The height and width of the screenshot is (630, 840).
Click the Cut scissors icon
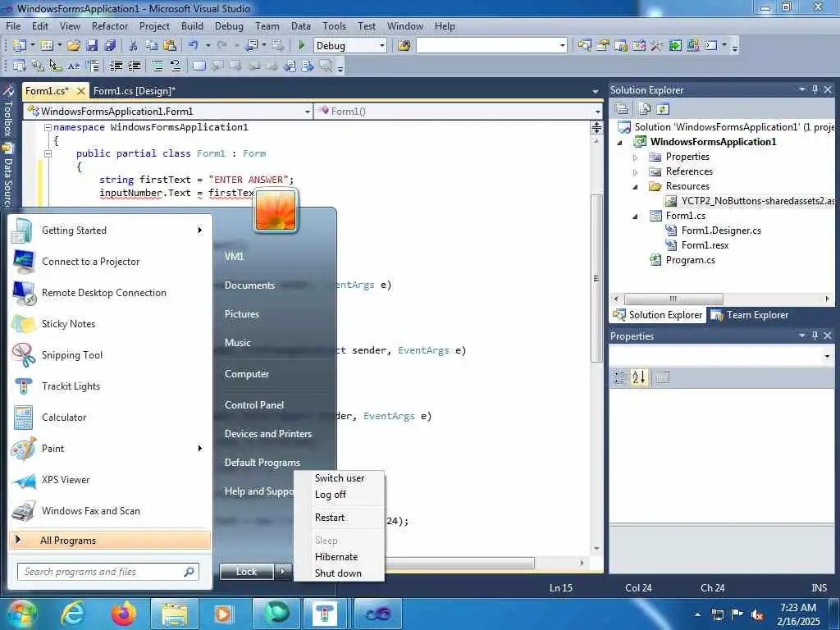coord(134,46)
